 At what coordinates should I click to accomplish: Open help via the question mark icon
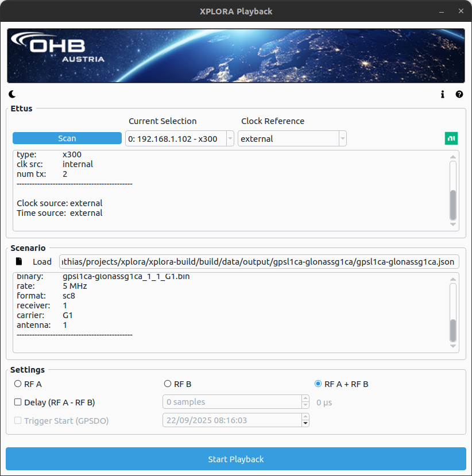(x=459, y=94)
